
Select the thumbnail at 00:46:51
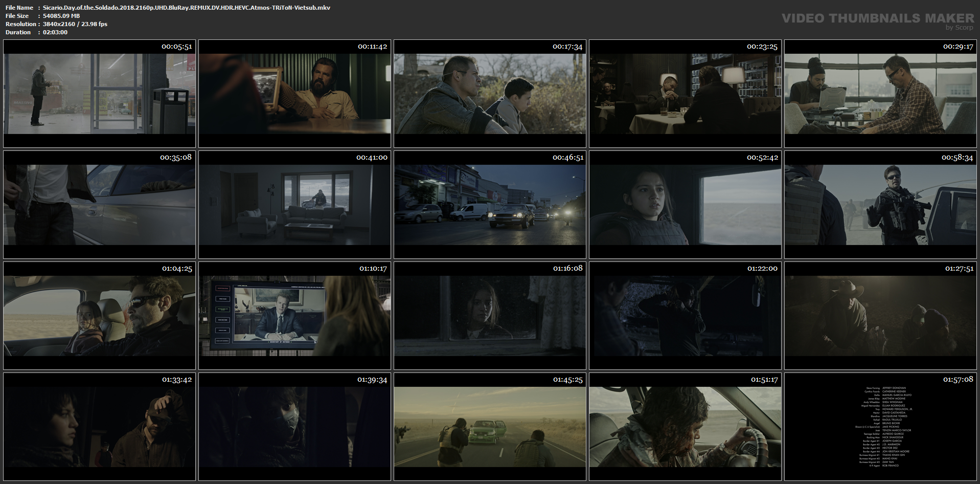pyautogui.click(x=490, y=205)
